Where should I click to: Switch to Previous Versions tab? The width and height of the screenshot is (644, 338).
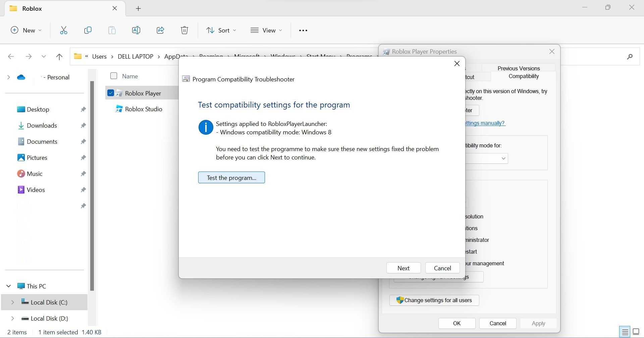[519, 68]
